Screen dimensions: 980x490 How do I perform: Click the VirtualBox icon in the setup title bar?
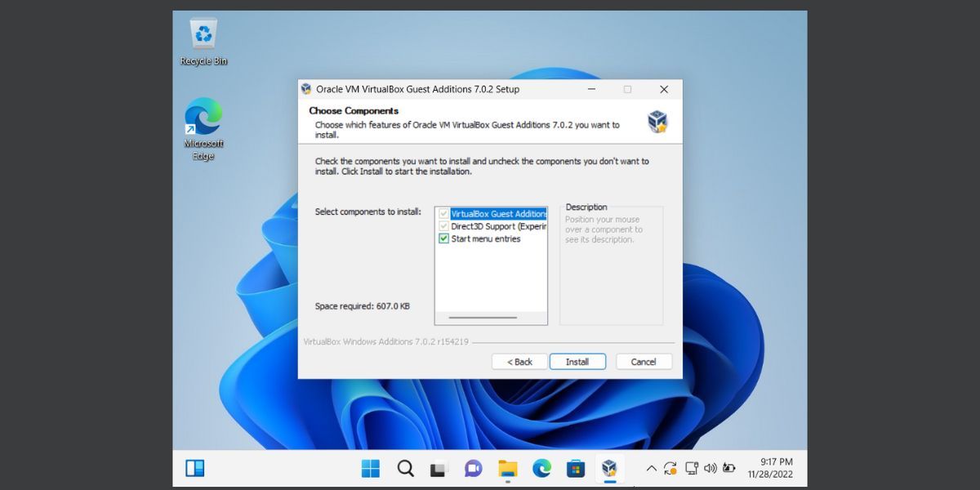pyautogui.click(x=306, y=89)
